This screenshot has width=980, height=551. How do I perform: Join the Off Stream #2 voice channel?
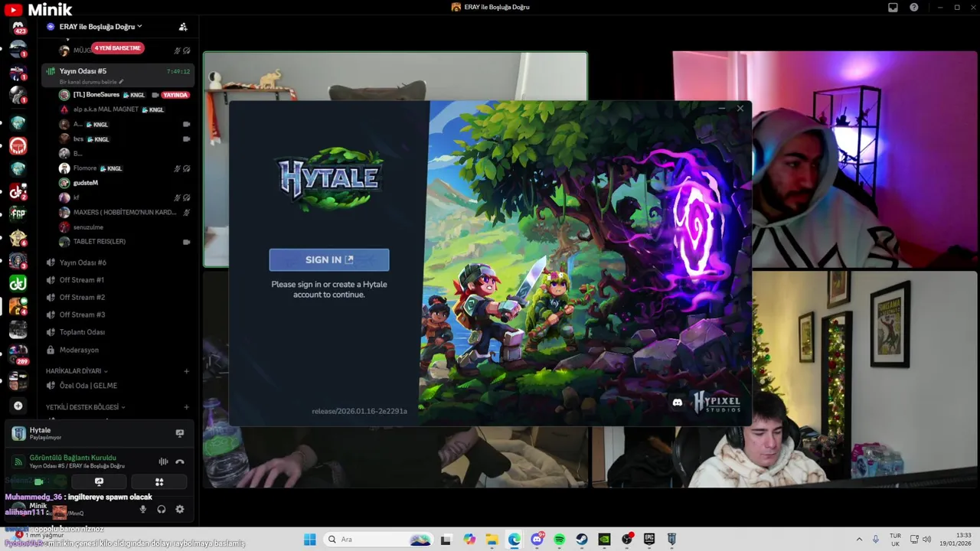pyautogui.click(x=82, y=297)
